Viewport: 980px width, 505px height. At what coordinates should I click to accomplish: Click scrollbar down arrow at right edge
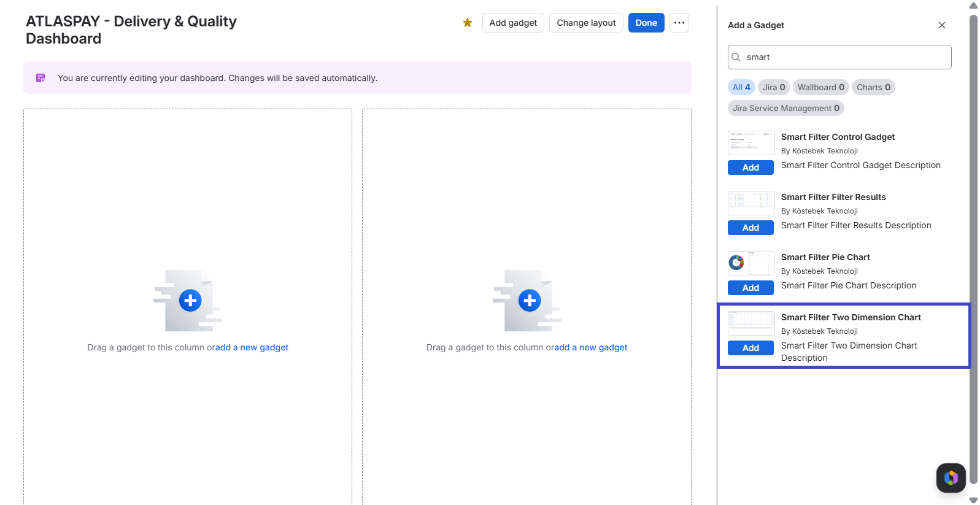click(973, 500)
